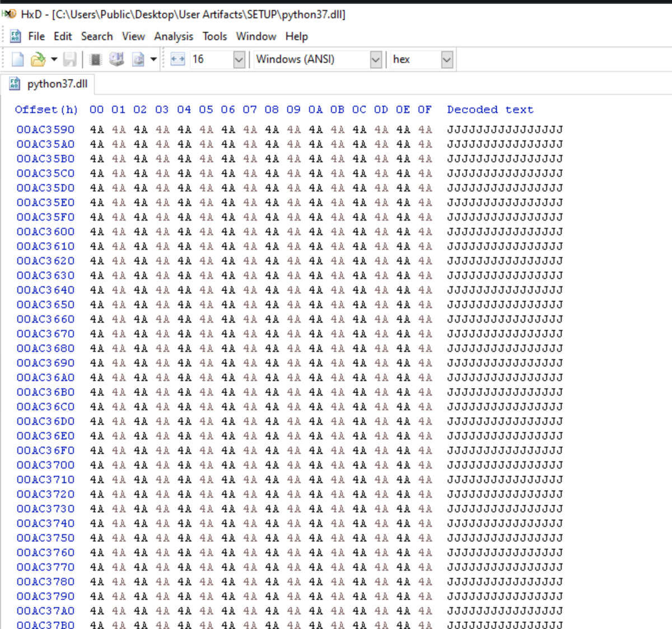
Task: Click offset 00AC36A0
Action: [45, 378]
